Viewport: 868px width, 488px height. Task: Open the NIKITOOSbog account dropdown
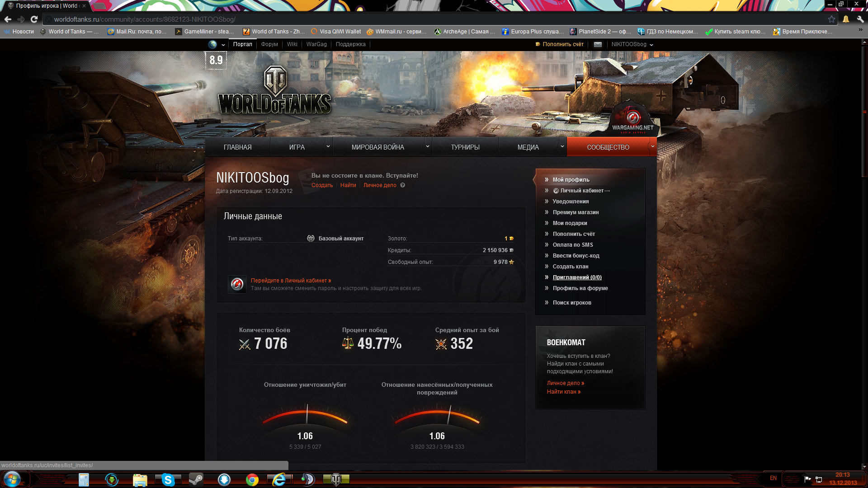[632, 44]
